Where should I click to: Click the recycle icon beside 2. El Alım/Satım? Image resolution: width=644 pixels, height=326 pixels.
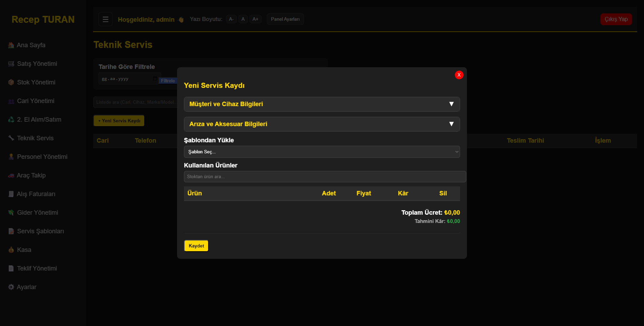tap(11, 120)
